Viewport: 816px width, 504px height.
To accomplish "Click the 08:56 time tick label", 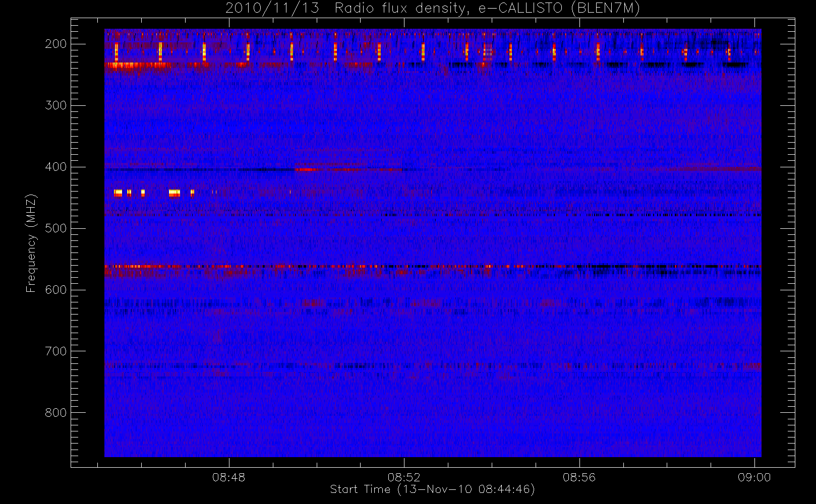I will (579, 477).
